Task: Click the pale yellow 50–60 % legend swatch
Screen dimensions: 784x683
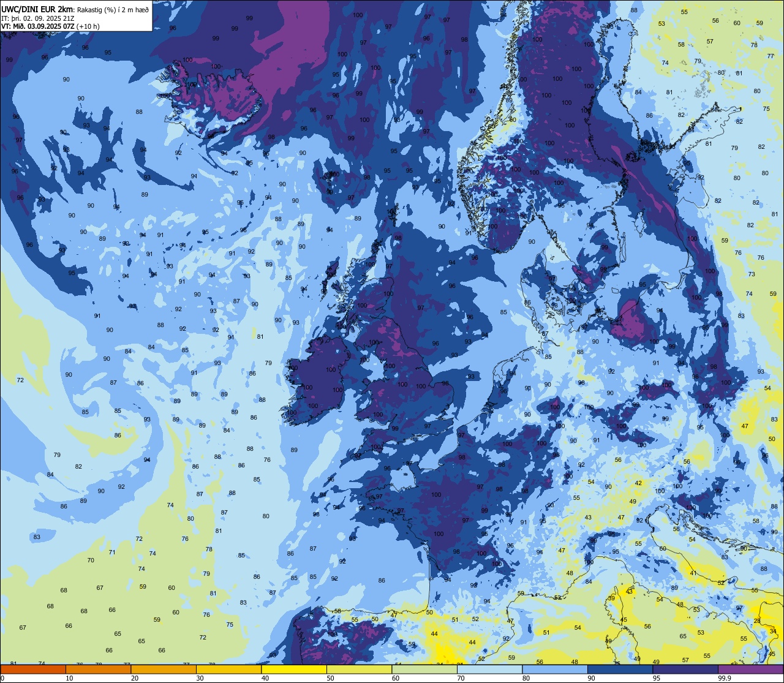Action: click(x=359, y=669)
